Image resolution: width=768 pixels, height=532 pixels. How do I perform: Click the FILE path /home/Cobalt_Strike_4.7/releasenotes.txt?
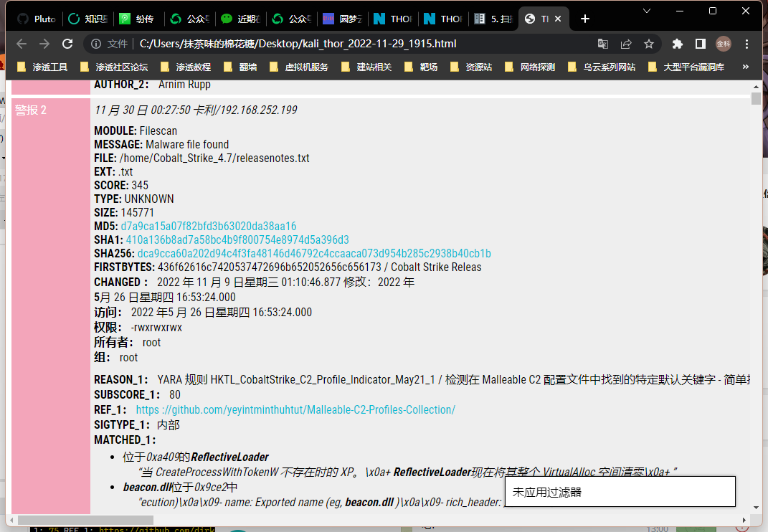(214, 158)
